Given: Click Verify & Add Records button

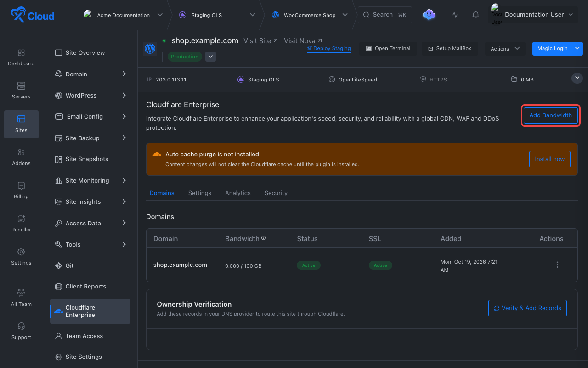Looking at the screenshot, I should click(x=527, y=308).
